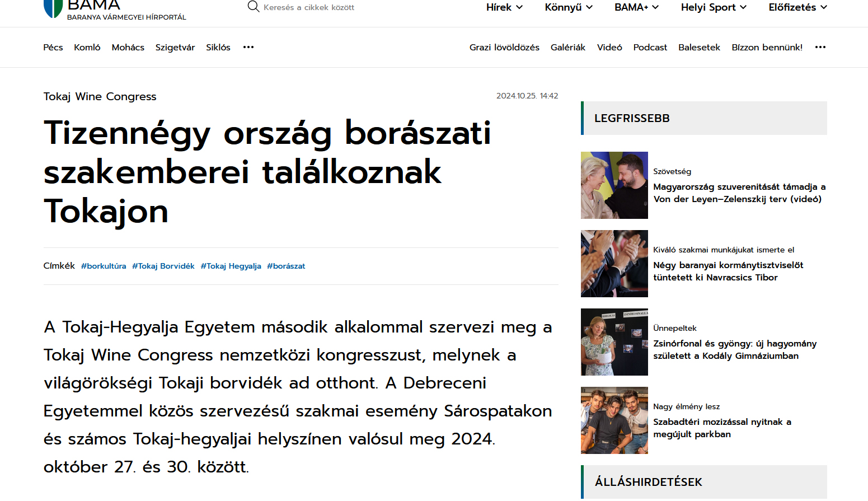This screenshot has width=868, height=501.
Task: Click the publication date 2024.10.25. 14:42
Action: pyautogui.click(x=527, y=96)
